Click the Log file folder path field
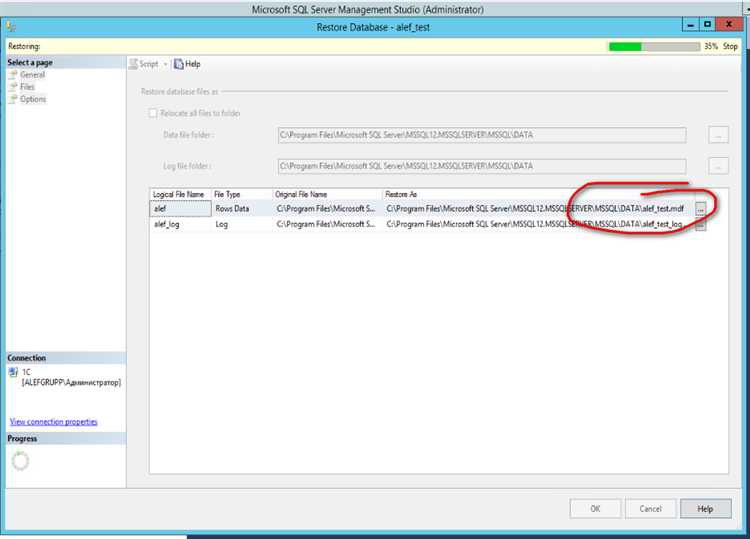Screen dimensions: 750x539 [482, 166]
